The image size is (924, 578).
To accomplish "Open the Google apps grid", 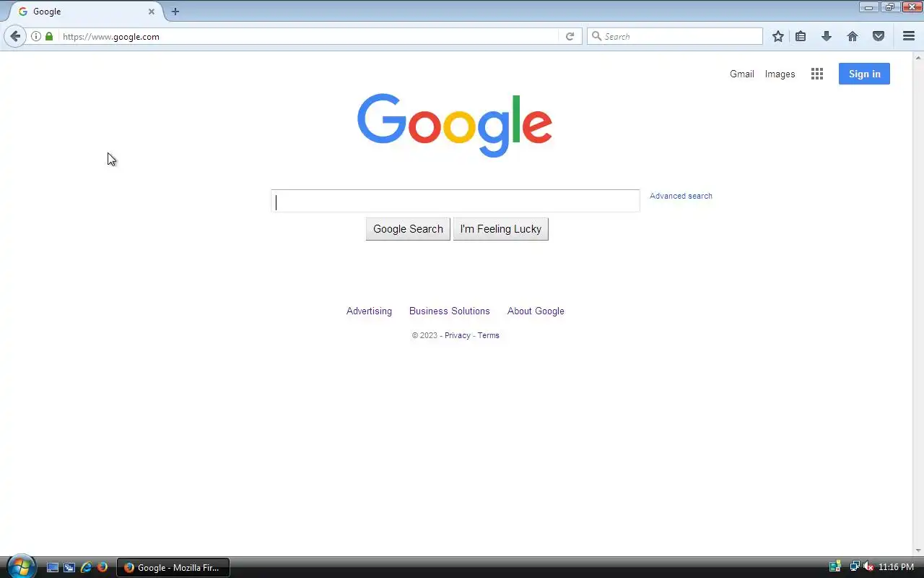I will pos(817,74).
